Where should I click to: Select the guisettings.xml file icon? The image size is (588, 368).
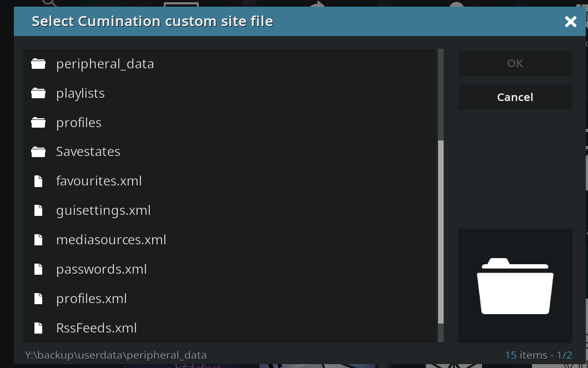[38, 210]
